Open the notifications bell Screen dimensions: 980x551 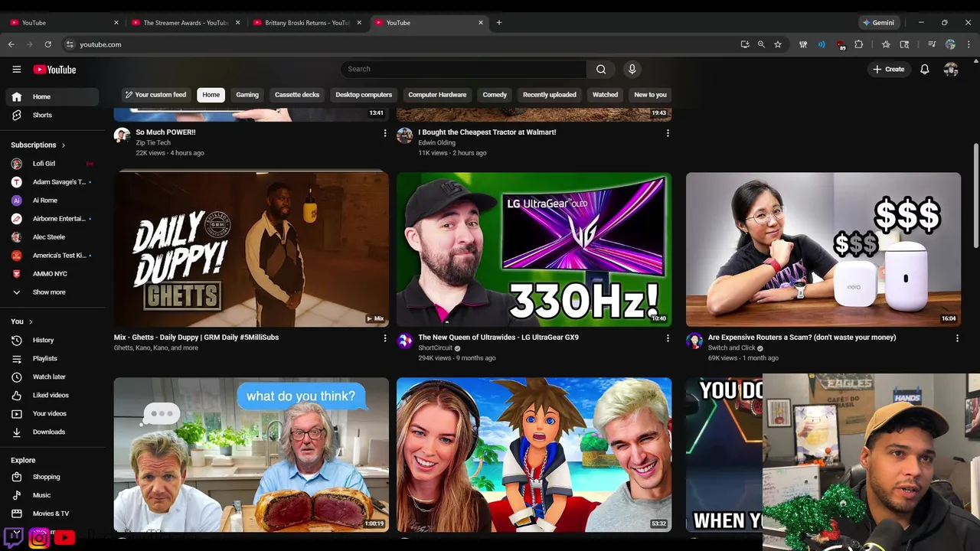point(925,70)
